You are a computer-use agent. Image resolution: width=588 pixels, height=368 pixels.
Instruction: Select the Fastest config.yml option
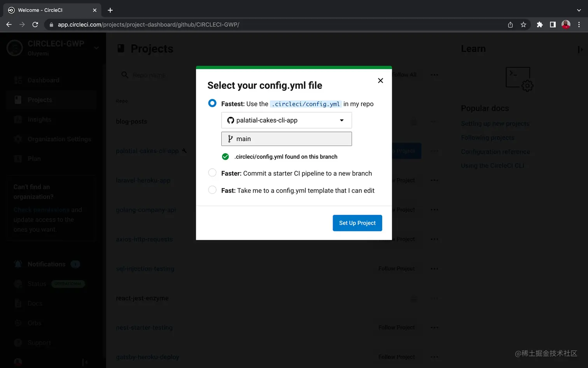tap(212, 103)
